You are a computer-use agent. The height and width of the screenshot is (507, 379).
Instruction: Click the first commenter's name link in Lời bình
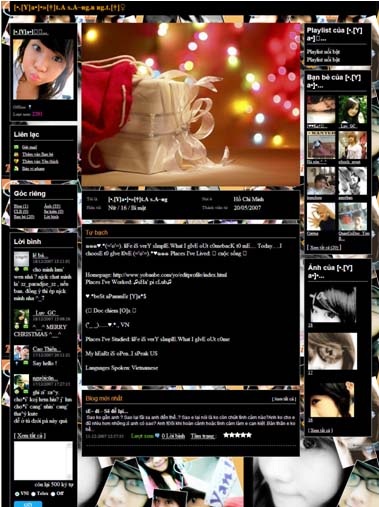40,255
